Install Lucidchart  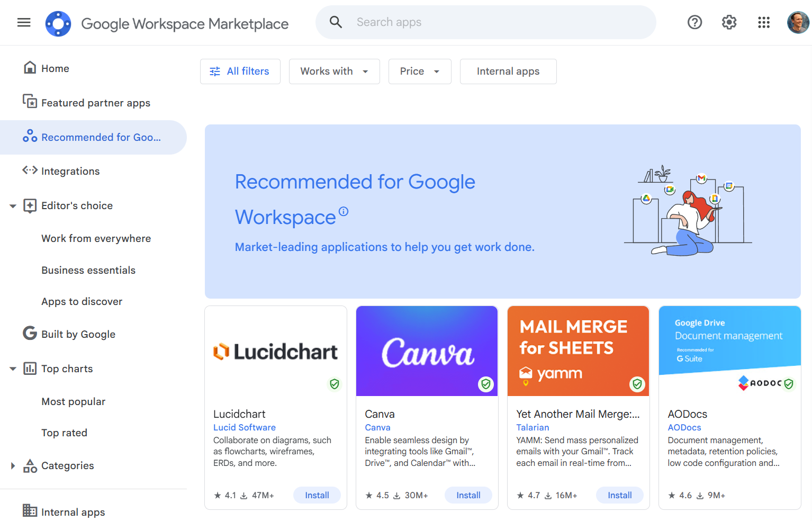(x=317, y=495)
